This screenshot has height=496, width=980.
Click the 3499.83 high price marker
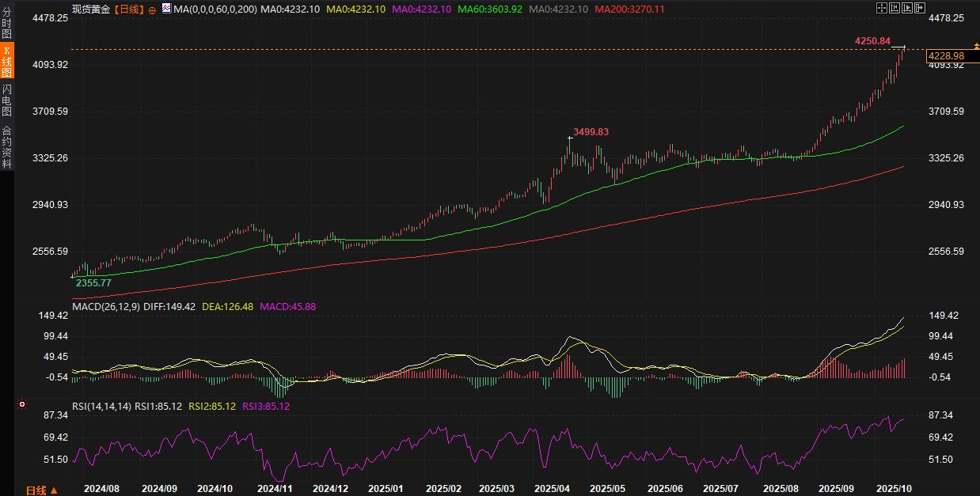(591, 132)
